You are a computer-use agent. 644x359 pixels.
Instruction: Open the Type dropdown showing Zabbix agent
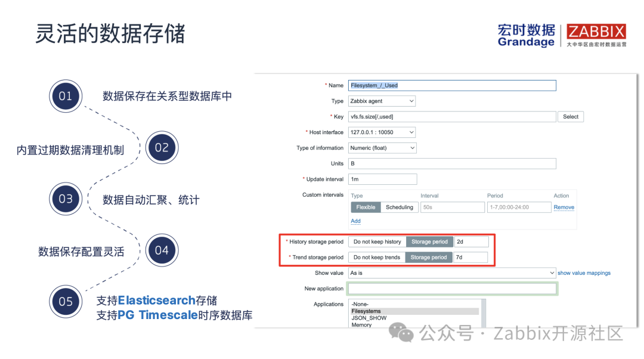tap(382, 101)
